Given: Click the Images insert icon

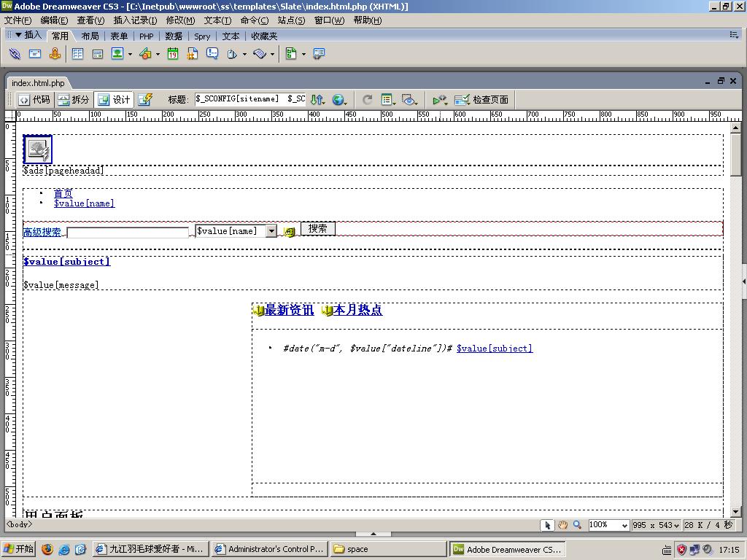Looking at the screenshot, I should [117, 54].
